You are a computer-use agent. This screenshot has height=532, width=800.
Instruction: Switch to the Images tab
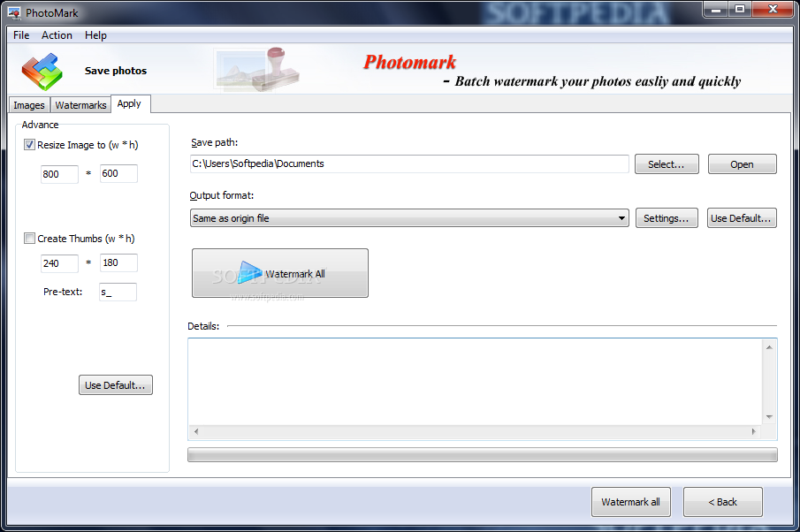(29, 105)
